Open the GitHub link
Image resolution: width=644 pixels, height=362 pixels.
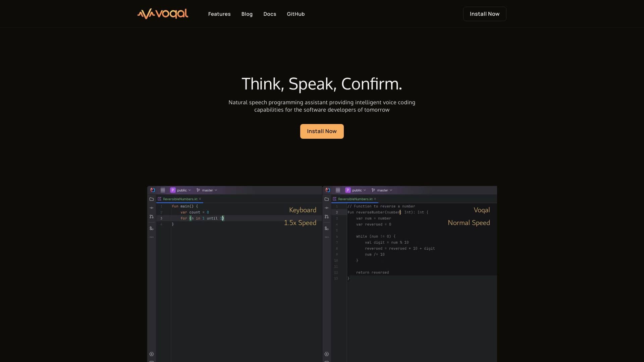tap(296, 14)
